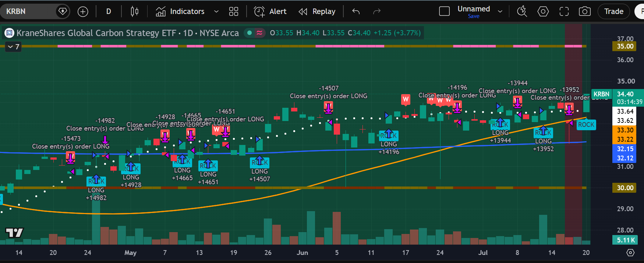Viewport: 644px width, 263px height.
Task: Create an Alert
Action: (270, 11)
